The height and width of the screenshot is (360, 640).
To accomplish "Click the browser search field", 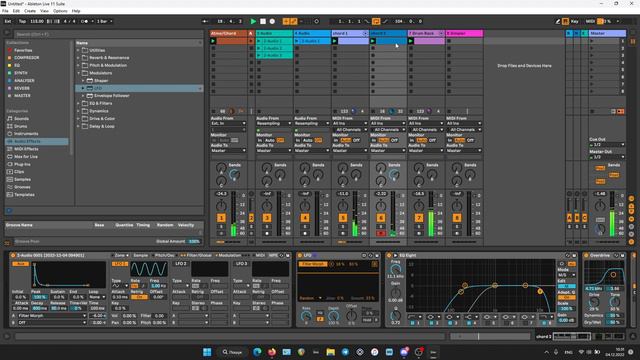I will point(108,34).
